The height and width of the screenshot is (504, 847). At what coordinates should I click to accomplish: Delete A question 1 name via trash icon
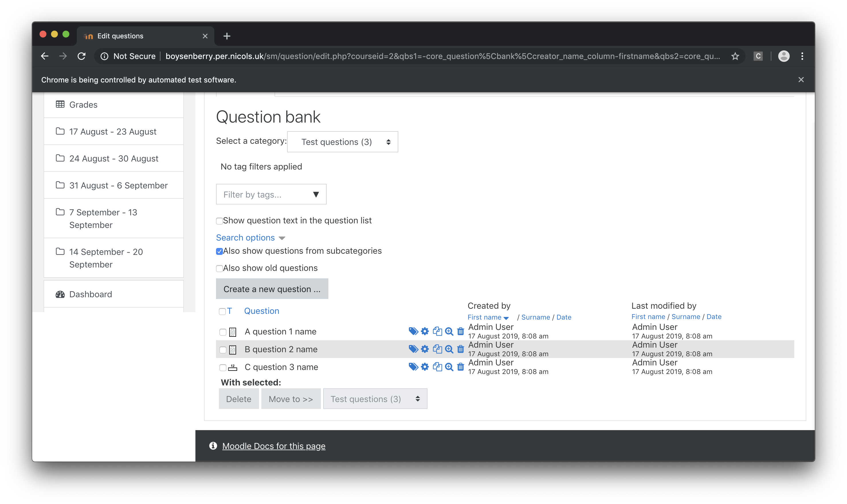[x=460, y=331]
